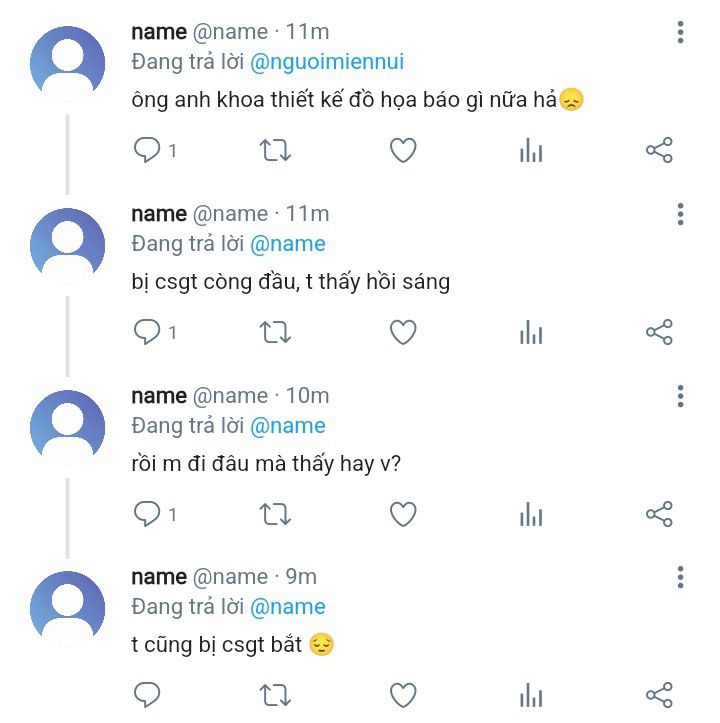Share the first tweet about thiết kế đồ họa

coord(659,150)
